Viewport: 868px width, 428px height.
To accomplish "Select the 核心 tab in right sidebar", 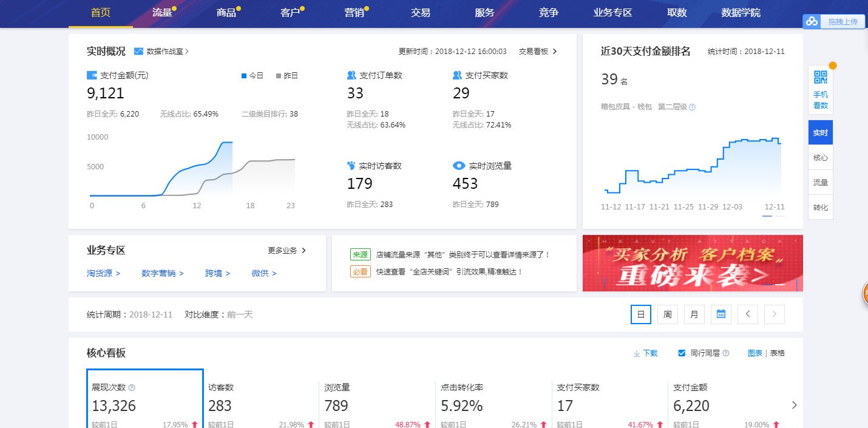I will (x=820, y=157).
